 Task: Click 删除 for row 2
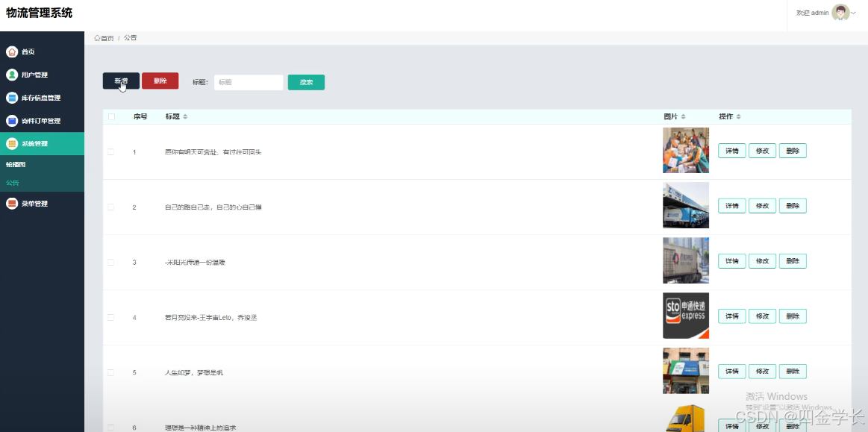[x=793, y=206]
